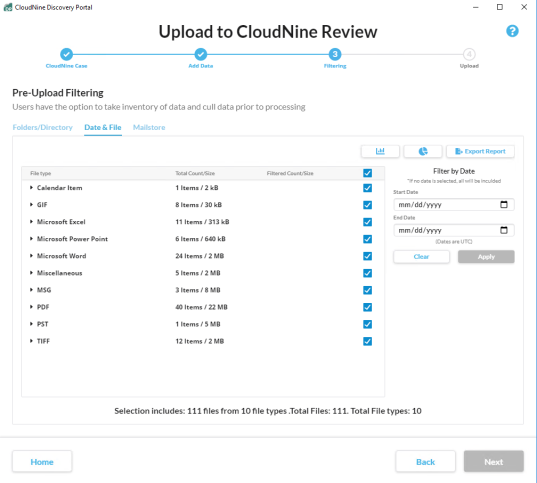Expand the PDF row
Image resolution: width=537 pixels, height=483 pixels.
tap(31, 307)
